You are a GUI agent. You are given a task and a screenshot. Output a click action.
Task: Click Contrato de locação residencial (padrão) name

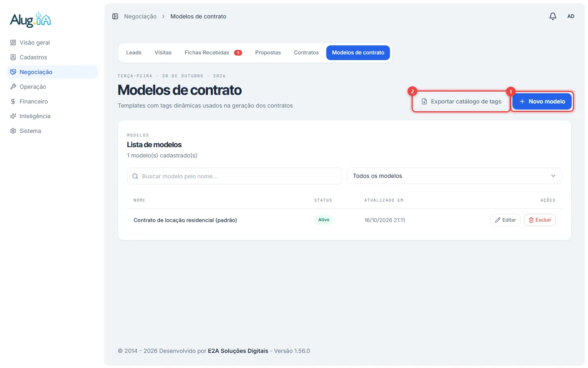[x=185, y=220]
